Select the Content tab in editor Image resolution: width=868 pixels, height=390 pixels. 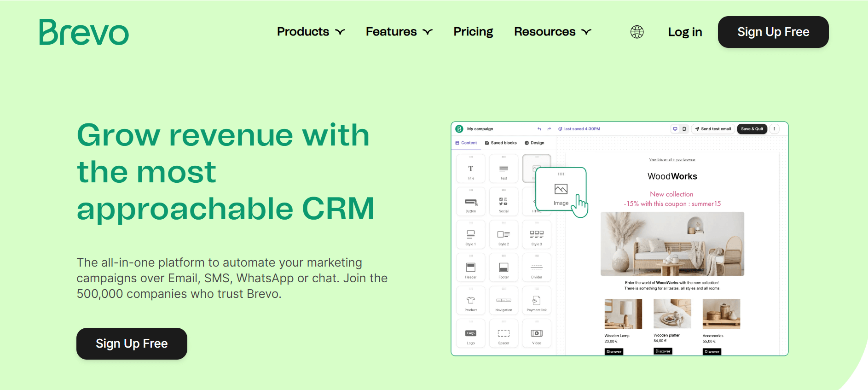[x=466, y=143]
